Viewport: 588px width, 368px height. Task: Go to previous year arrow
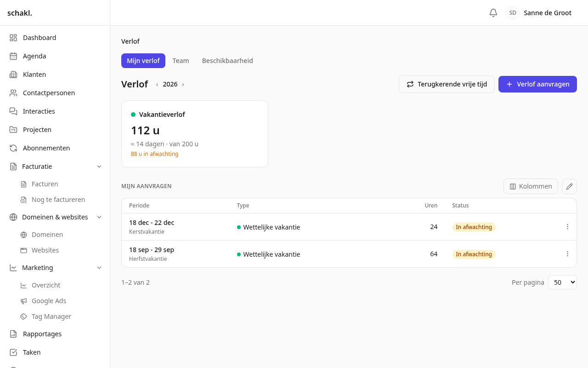pos(157,84)
